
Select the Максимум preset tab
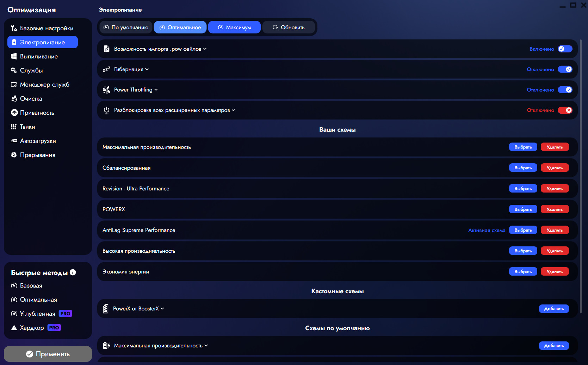pos(234,27)
